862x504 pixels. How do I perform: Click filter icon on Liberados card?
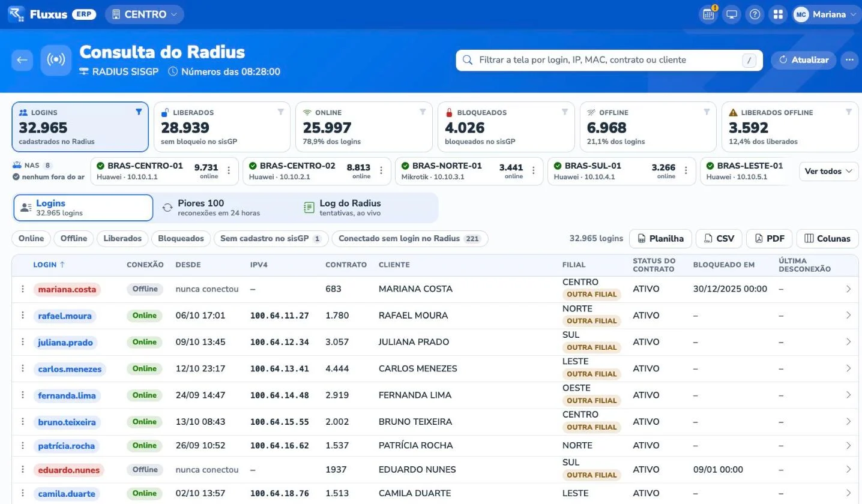coord(280,112)
